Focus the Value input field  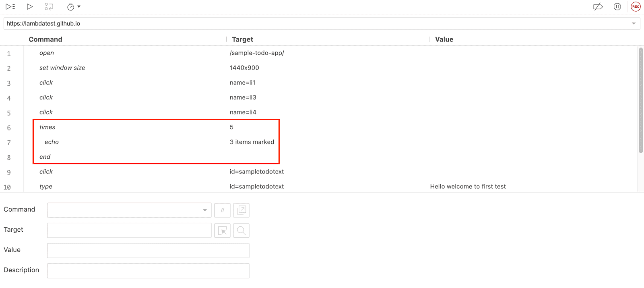point(148,251)
